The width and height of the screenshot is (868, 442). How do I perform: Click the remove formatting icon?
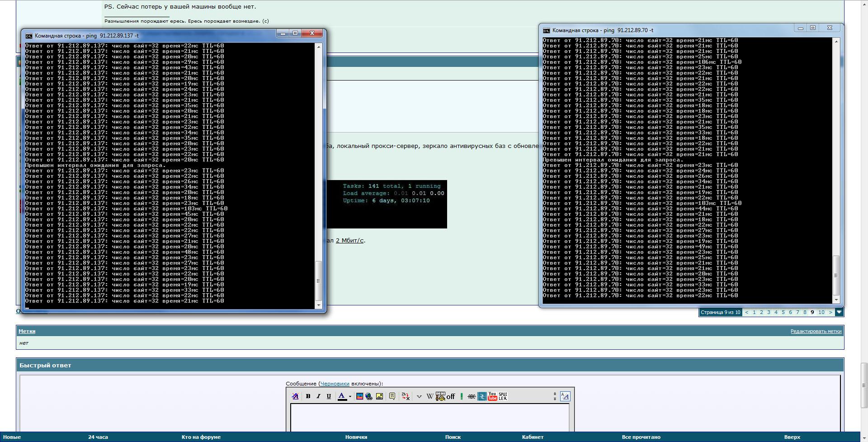[295, 396]
